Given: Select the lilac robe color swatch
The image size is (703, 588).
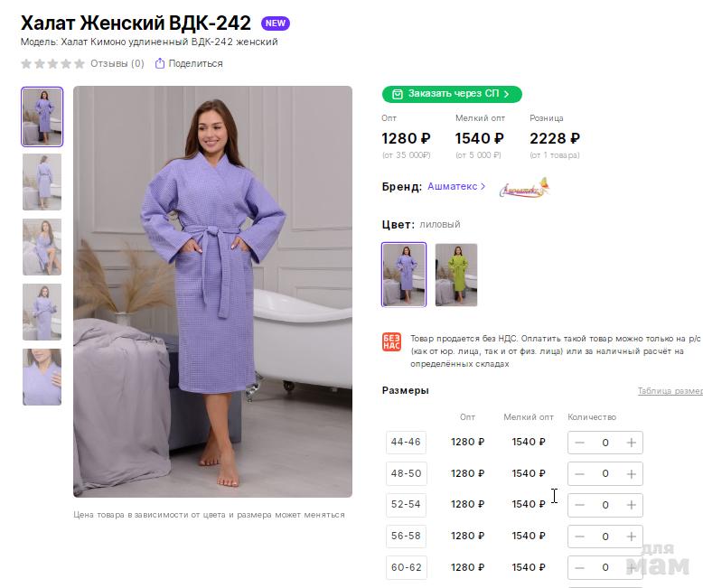Looking at the screenshot, I should click(x=404, y=275).
